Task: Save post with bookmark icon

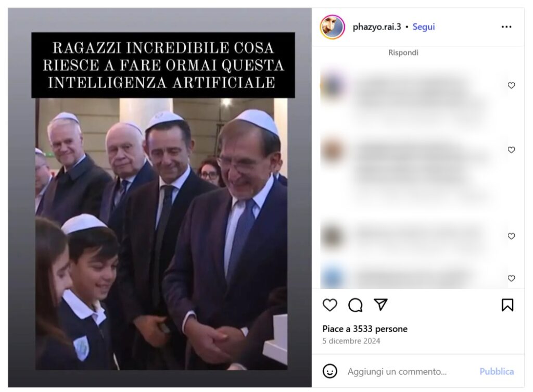Action: click(507, 305)
